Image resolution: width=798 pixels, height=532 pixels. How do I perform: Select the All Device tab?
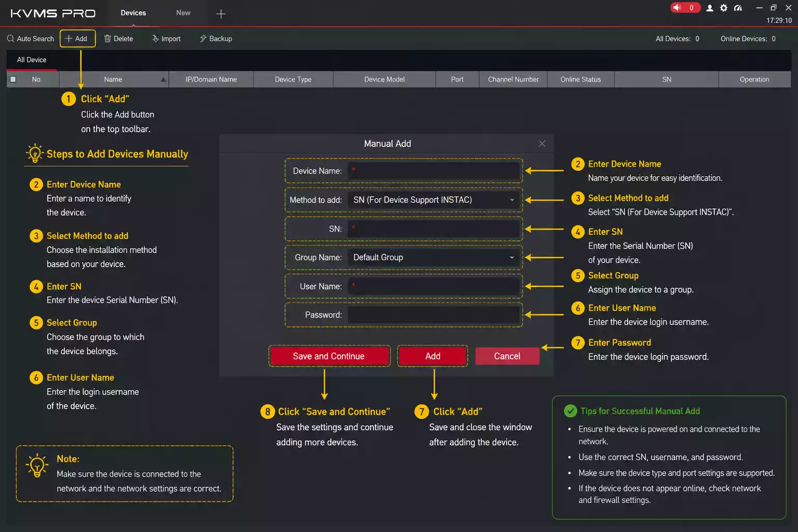[x=32, y=60]
